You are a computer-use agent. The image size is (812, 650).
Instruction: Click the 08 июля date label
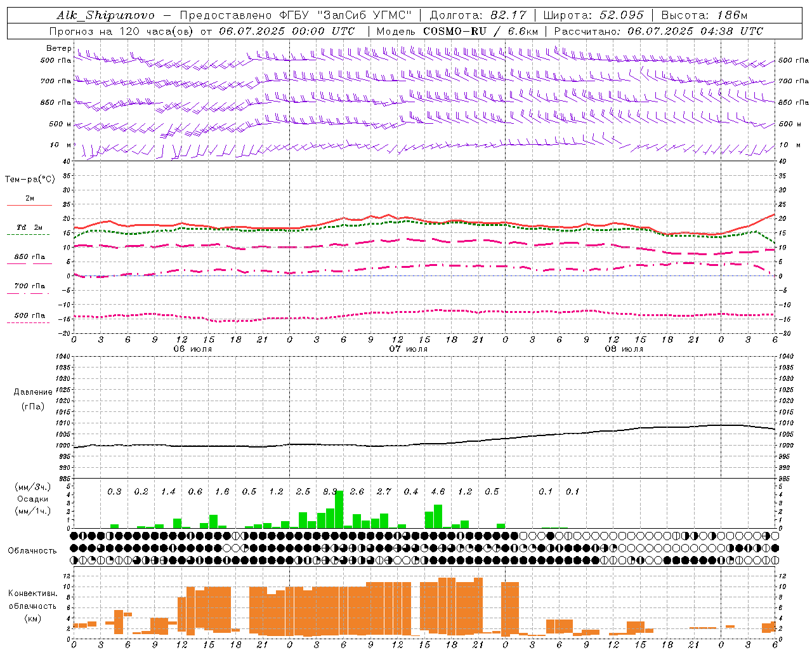pos(624,349)
